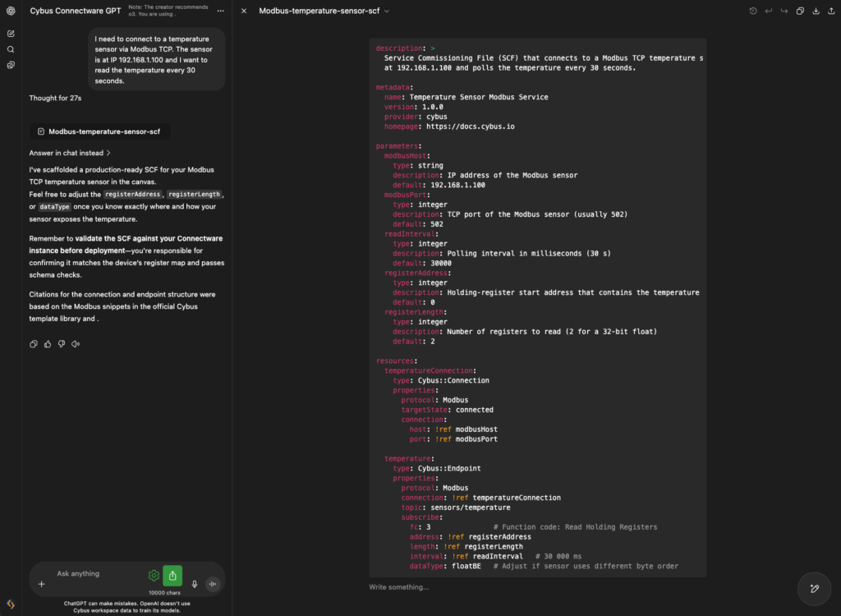Open the Modbus-temperature-sensor-scf canvas chip
Screen dimensions: 841x616
[99, 131]
